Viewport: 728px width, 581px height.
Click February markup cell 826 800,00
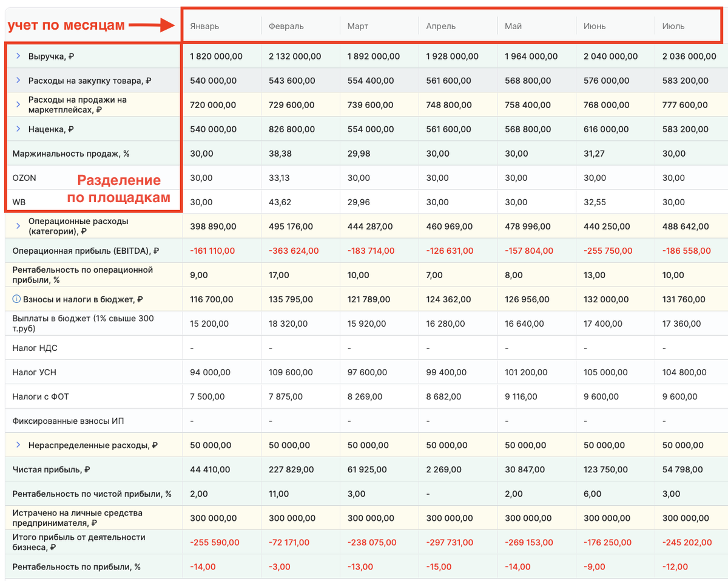coord(292,129)
